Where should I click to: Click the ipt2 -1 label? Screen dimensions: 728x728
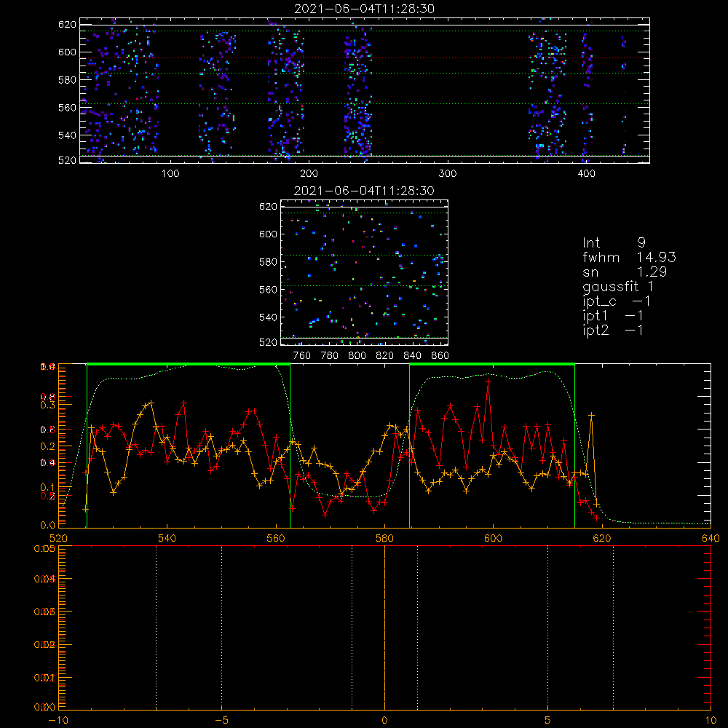pos(613,330)
